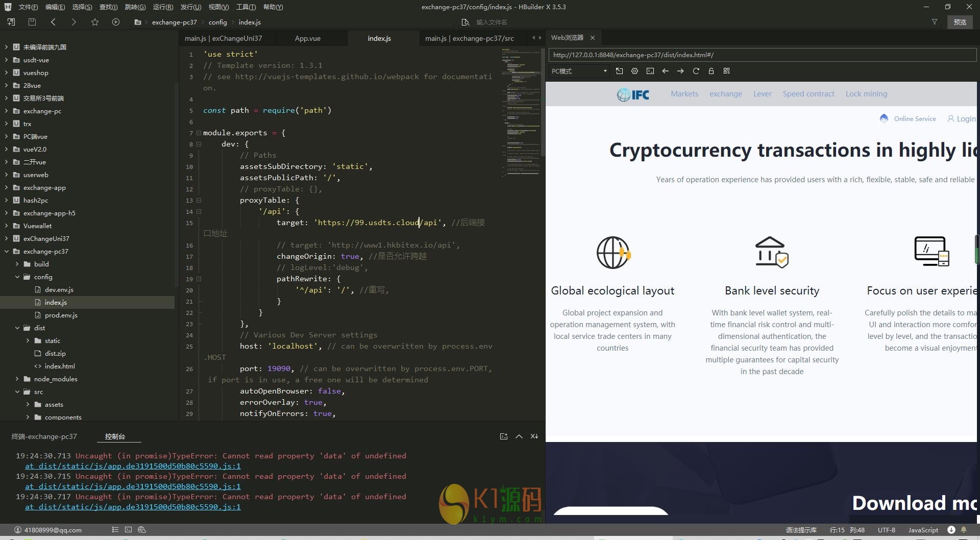Refresh the built-in Web browser

(x=696, y=71)
